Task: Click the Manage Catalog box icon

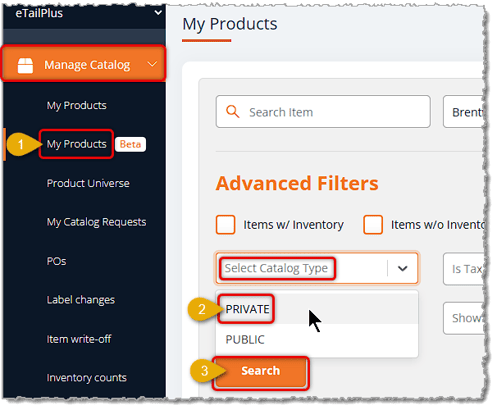Action: (25, 65)
